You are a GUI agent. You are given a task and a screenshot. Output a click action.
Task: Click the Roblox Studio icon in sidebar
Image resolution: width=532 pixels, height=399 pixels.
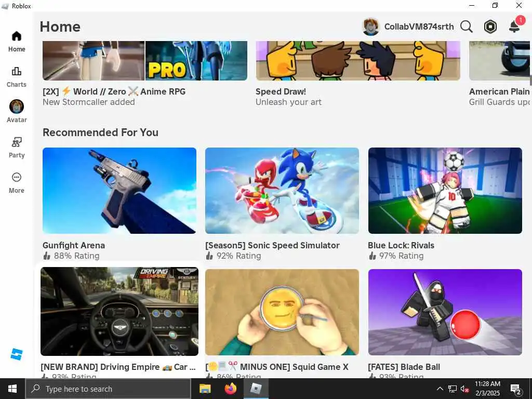pos(16,354)
